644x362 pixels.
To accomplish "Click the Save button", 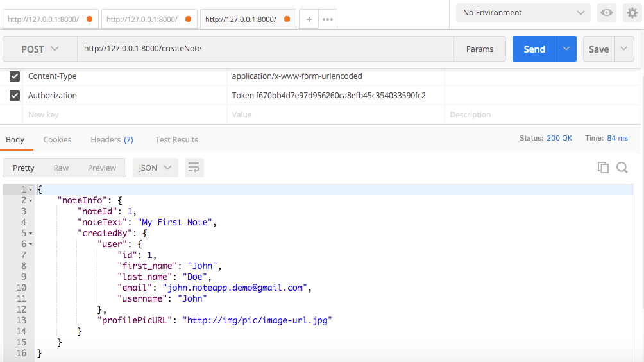I will (599, 49).
